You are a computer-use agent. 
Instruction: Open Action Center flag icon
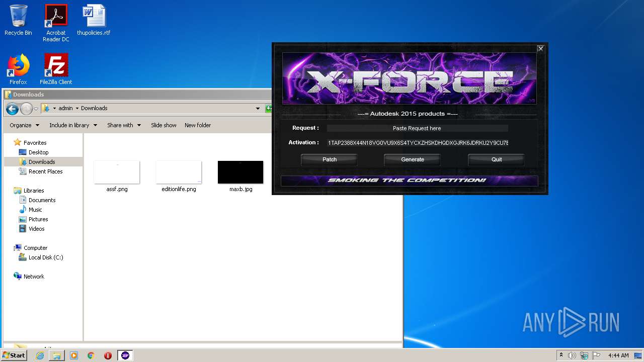[596, 355]
